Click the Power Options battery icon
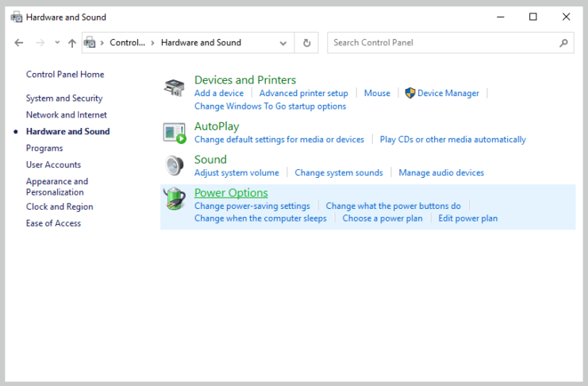 [x=175, y=199]
